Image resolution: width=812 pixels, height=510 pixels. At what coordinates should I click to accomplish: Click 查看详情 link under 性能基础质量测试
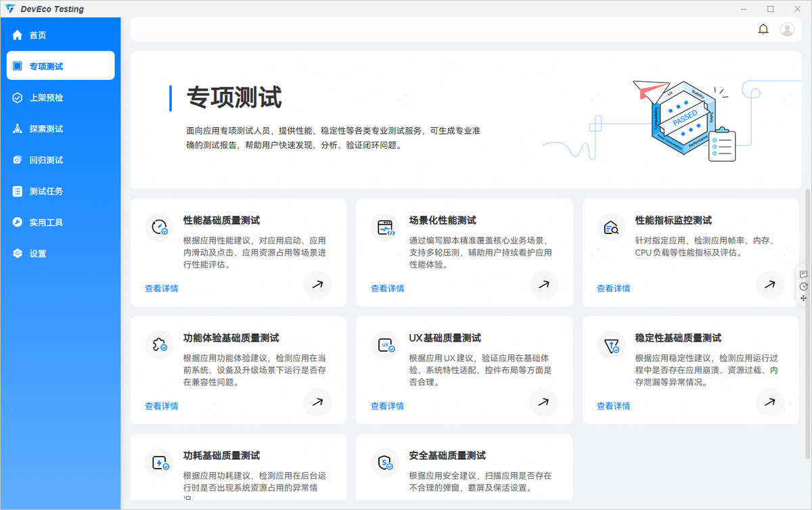pos(162,288)
